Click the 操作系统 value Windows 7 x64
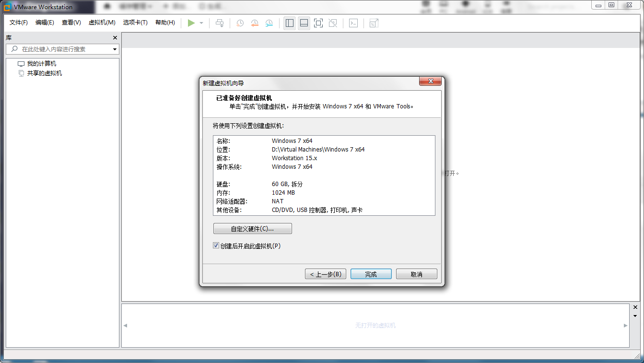Viewport: 644px width, 363px height. point(292,167)
